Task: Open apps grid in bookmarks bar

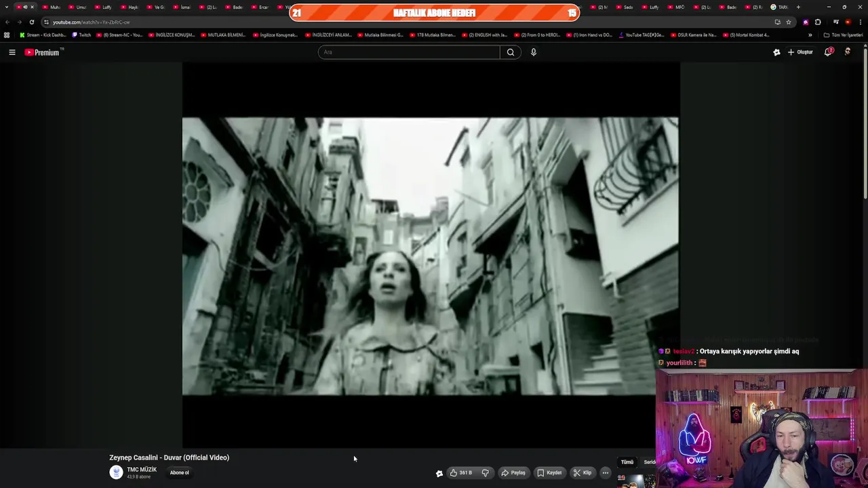Action: pyautogui.click(x=7, y=35)
